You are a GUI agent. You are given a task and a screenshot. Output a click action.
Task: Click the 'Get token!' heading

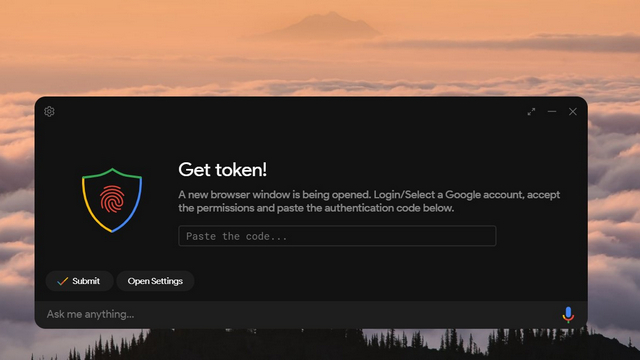[222, 169]
